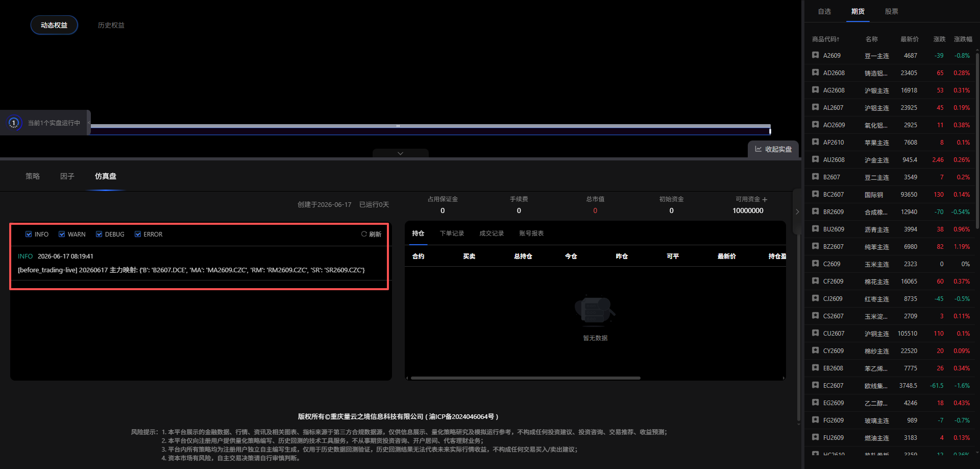Click the bookmark icon beside BR2609
Viewport: 980px width, 469px height.
tap(815, 212)
